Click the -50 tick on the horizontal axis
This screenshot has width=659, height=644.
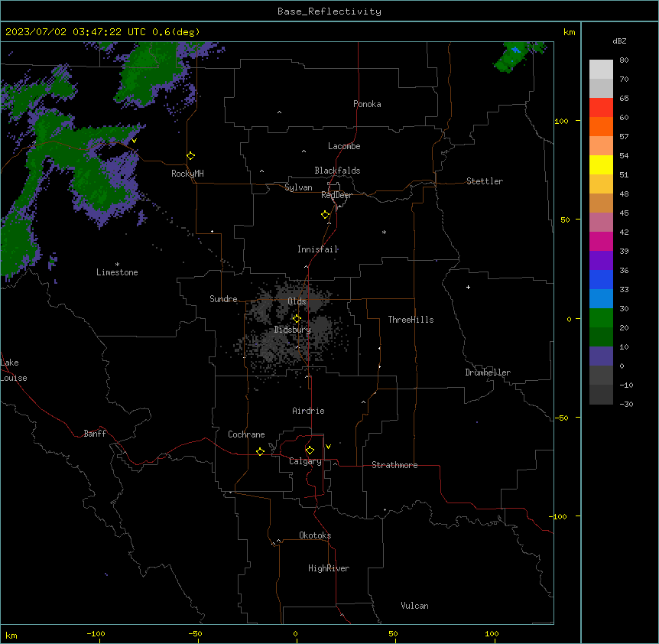point(195,634)
